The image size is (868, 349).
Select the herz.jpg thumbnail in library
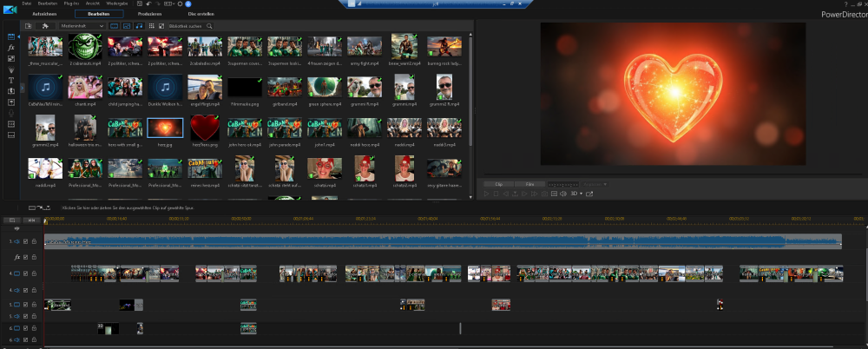[164, 128]
